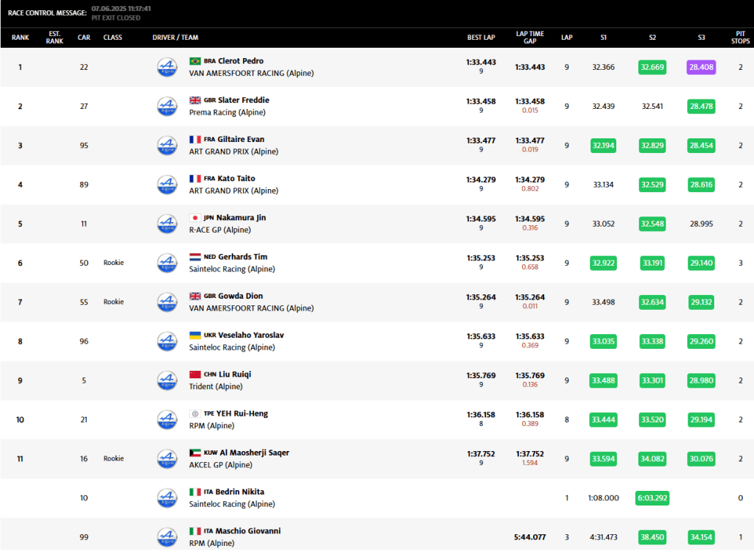Click the green 32.194 S1 time for Giltaire

(x=604, y=146)
